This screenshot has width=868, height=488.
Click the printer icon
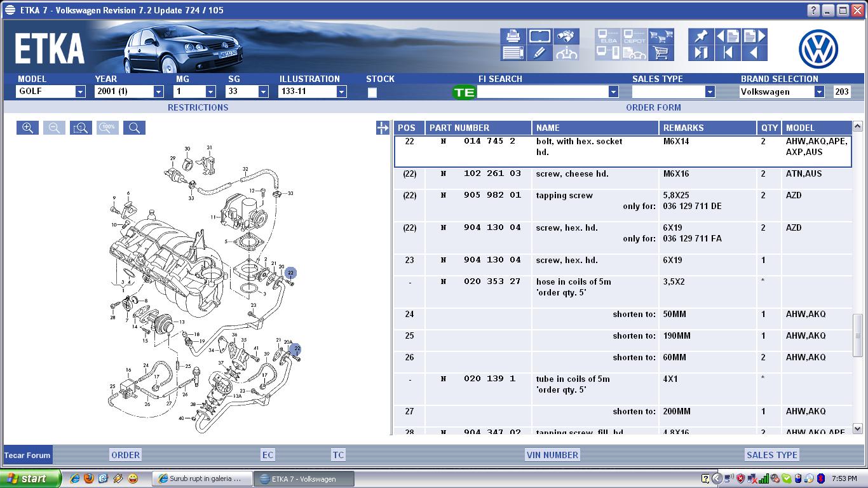click(x=513, y=36)
